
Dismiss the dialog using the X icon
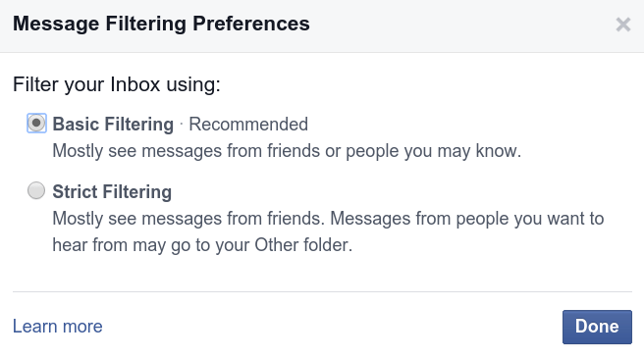point(623,25)
